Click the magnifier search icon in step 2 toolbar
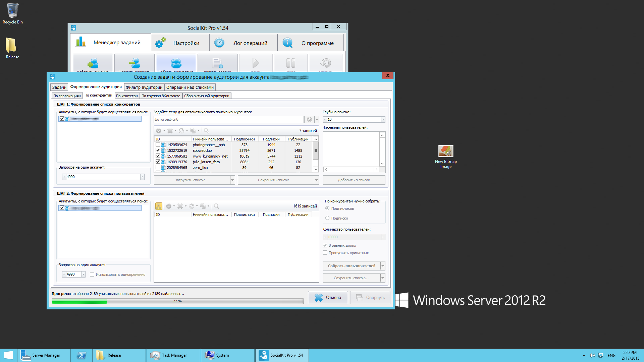 click(217, 206)
